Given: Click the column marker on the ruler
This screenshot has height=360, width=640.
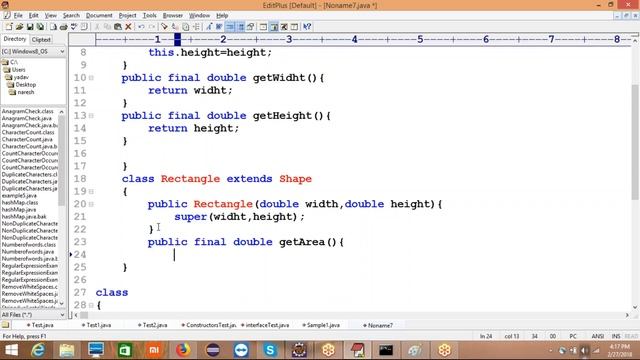Looking at the screenshot, I should (177, 40).
